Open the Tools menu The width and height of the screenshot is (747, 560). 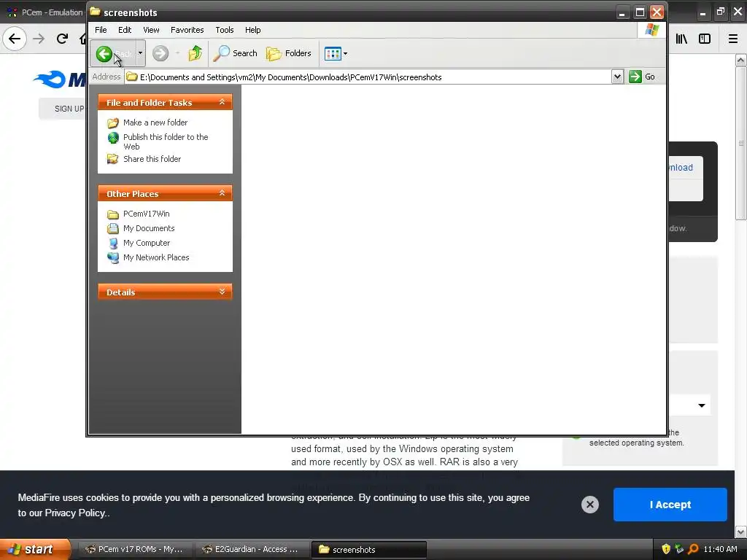click(x=225, y=30)
